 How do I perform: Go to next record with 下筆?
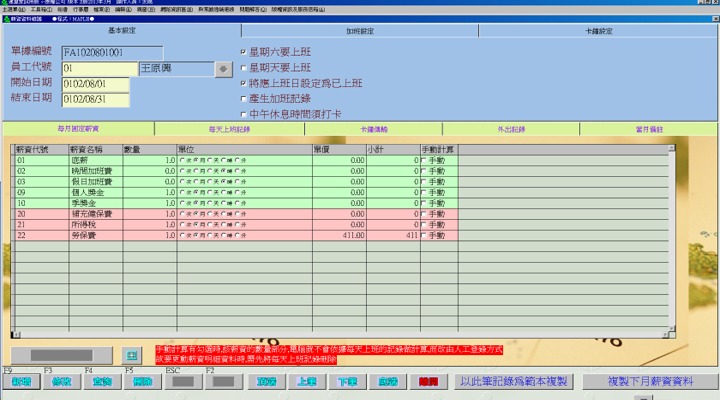[x=347, y=382]
